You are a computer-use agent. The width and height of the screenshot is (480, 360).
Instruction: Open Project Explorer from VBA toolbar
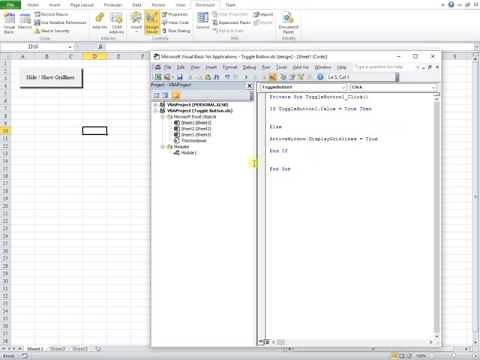(x=283, y=77)
